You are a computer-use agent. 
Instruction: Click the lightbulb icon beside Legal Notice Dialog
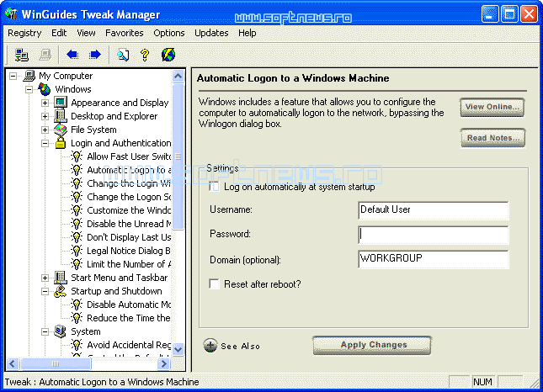(77, 251)
